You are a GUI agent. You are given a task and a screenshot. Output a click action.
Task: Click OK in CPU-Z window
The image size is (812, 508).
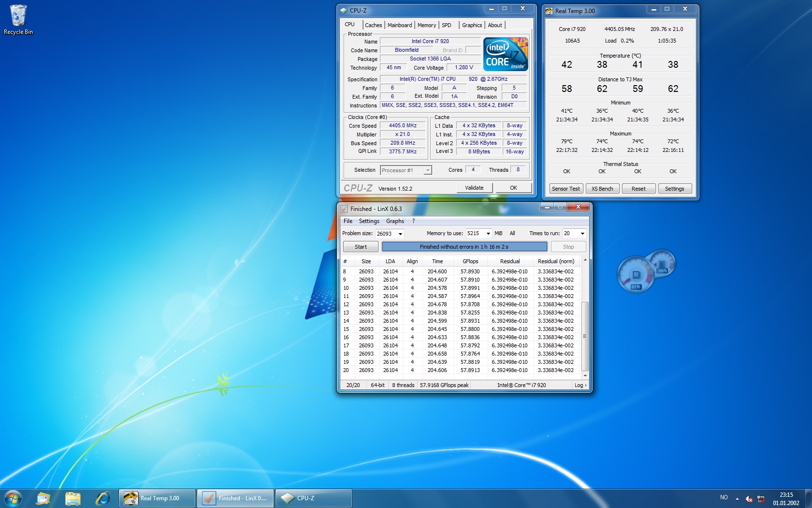(x=513, y=188)
